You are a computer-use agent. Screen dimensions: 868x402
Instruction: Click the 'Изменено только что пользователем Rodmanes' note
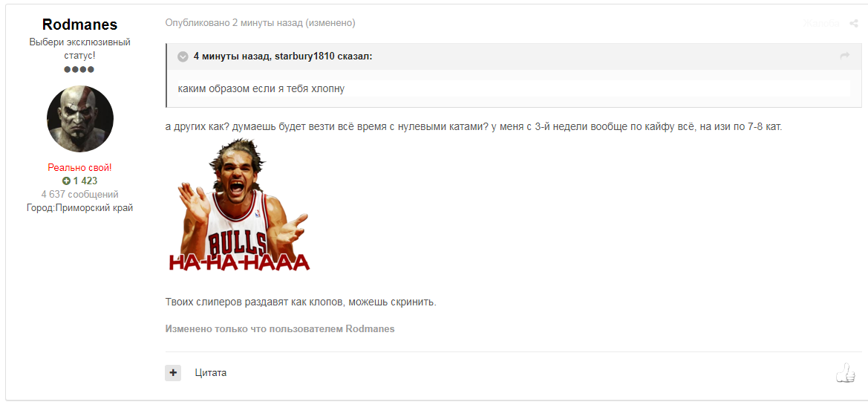(279, 328)
